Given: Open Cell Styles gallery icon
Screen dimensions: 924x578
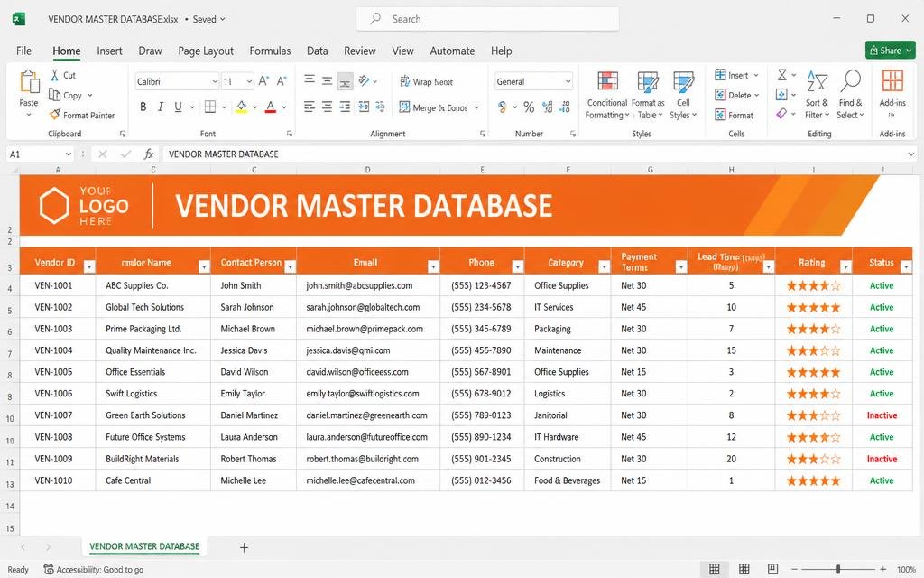Looking at the screenshot, I should point(684,82).
